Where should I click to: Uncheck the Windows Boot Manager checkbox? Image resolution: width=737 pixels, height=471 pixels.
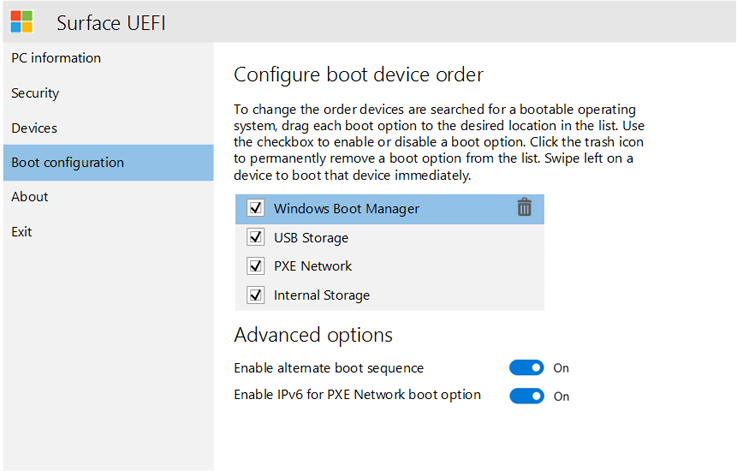pyautogui.click(x=255, y=209)
